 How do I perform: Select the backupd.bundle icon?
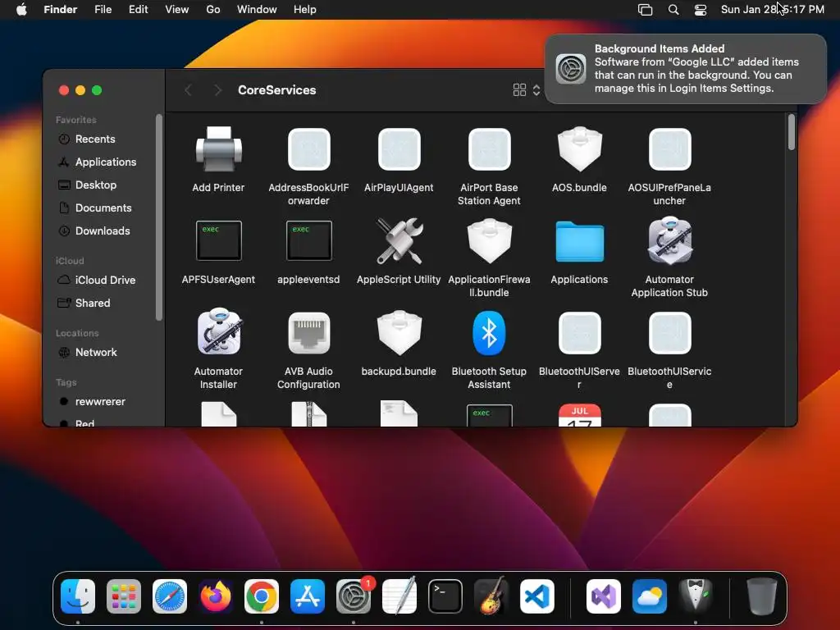click(x=399, y=333)
